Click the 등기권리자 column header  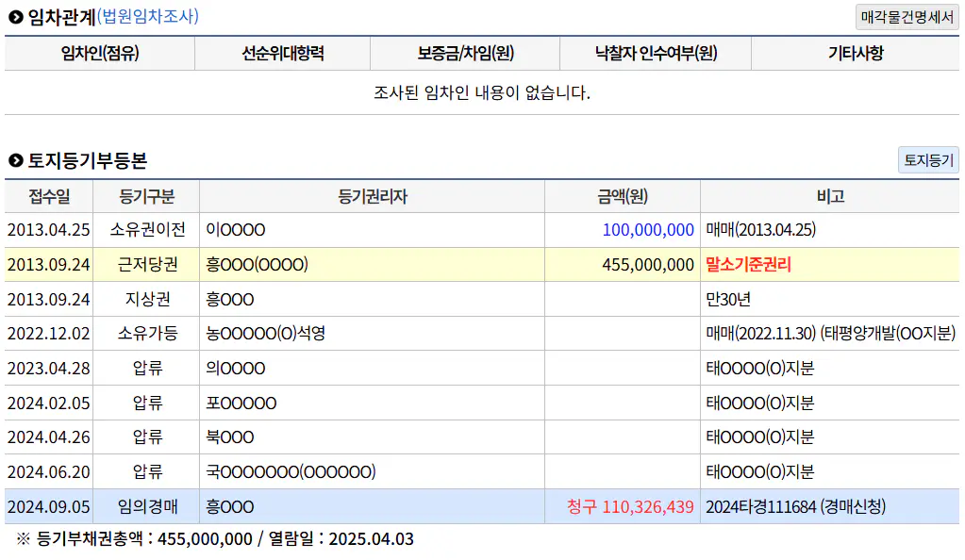372,196
